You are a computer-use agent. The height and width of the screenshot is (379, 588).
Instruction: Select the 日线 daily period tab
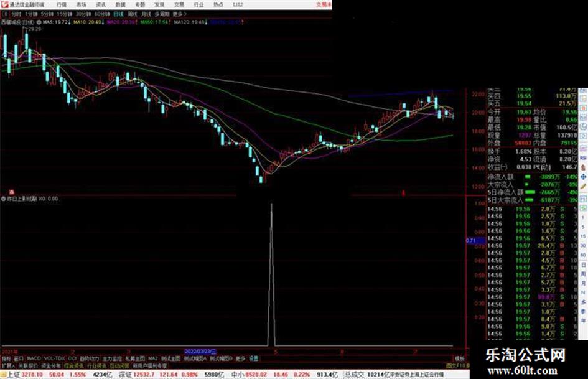point(118,14)
